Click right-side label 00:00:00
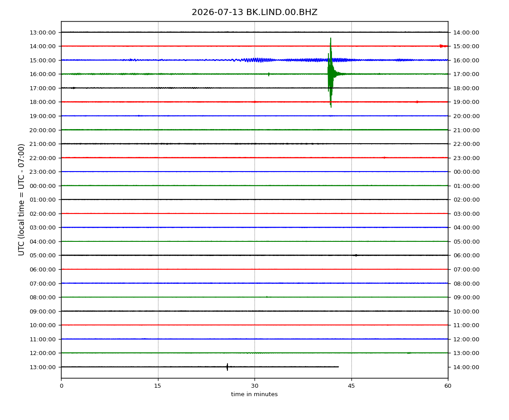Viewport: 509px width, 420px height. (467, 172)
